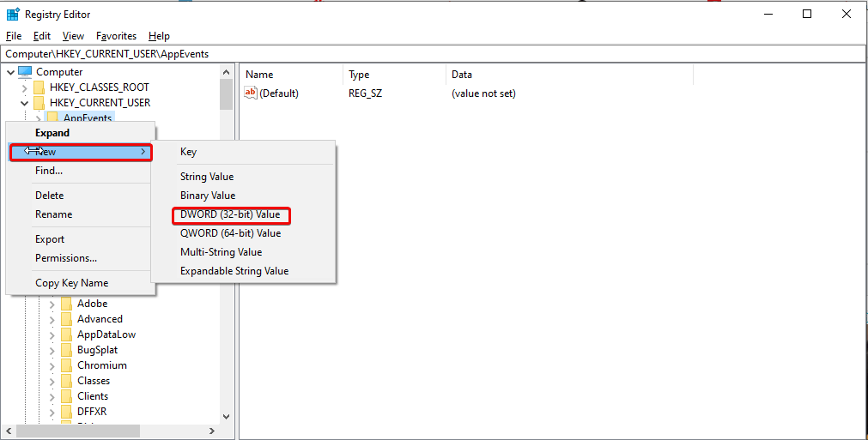This screenshot has height=440, width=868.
Task: Choose DWORD (32-bit) Value from submenu
Action: (230, 214)
